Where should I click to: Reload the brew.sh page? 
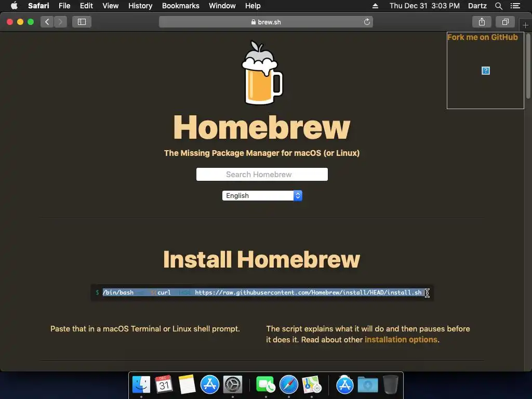point(367,22)
